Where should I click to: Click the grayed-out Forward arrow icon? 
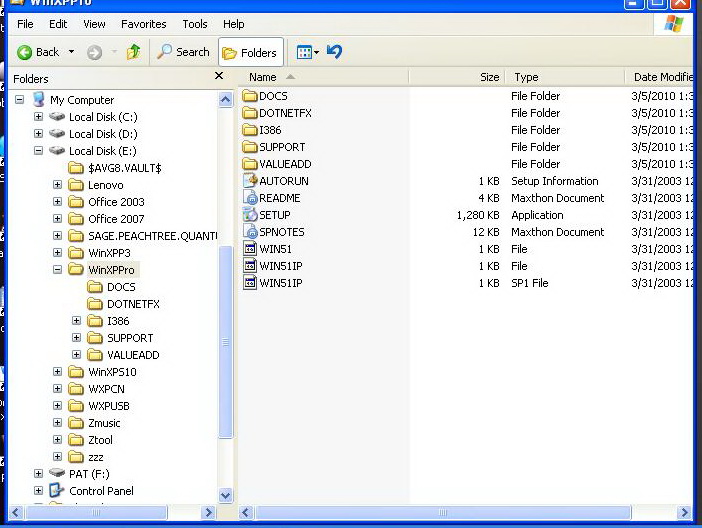pyautogui.click(x=94, y=53)
